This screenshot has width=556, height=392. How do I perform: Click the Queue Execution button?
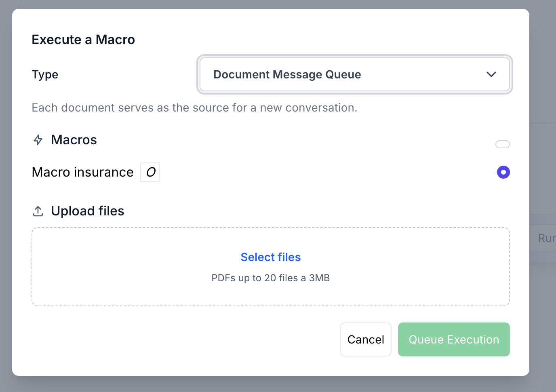(x=454, y=339)
